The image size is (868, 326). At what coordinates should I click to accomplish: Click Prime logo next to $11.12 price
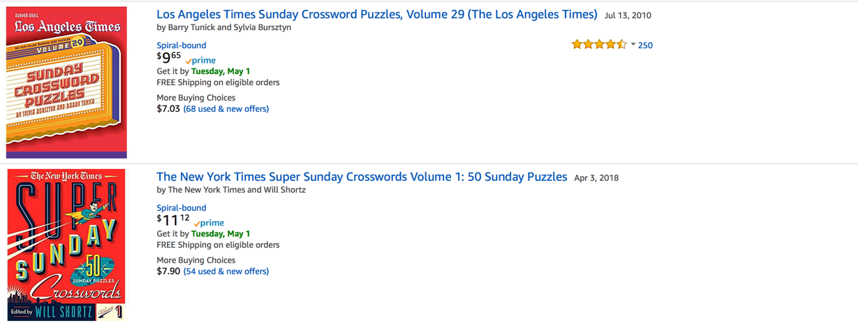click(x=209, y=223)
